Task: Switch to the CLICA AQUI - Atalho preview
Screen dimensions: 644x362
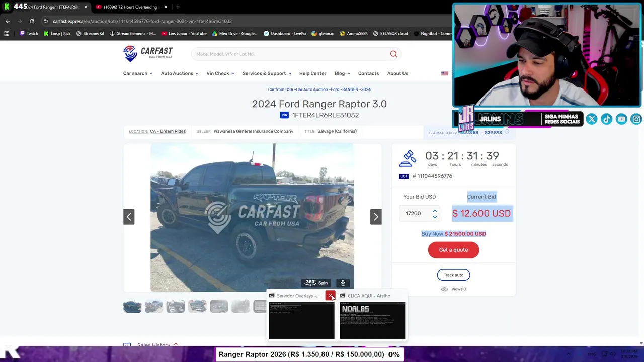Action: tap(372, 320)
